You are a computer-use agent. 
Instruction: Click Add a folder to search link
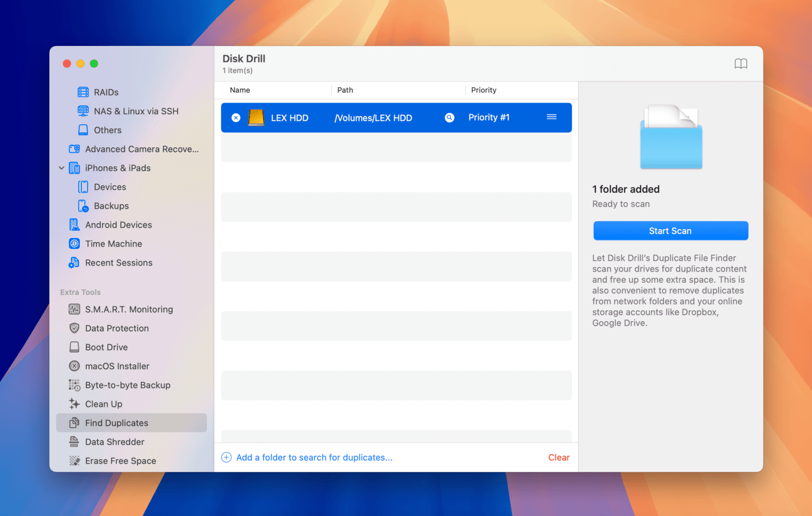click(x=314, y=458)
